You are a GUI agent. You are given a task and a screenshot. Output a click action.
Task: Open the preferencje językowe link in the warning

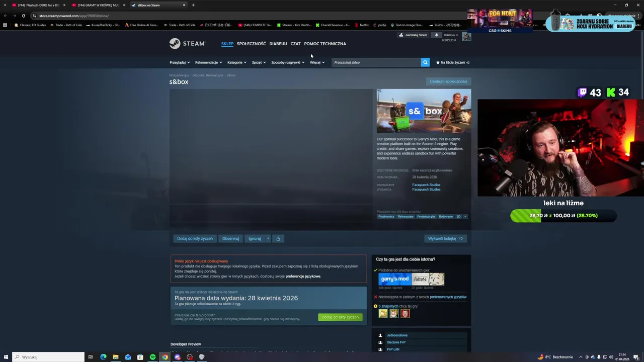[303, 276]
